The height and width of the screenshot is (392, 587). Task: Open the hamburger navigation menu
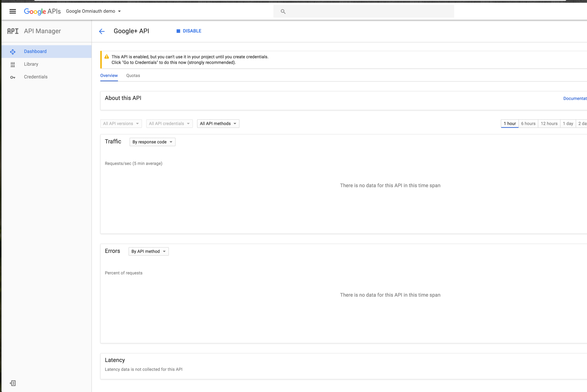[13, 11]
